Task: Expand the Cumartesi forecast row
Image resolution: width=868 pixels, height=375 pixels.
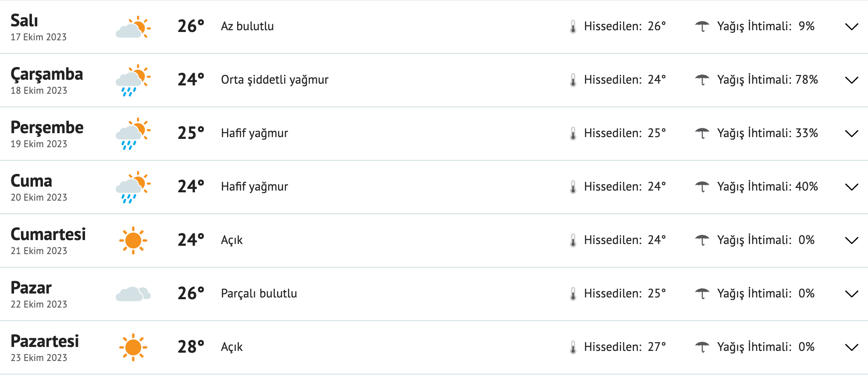Action: coord(851,241)
